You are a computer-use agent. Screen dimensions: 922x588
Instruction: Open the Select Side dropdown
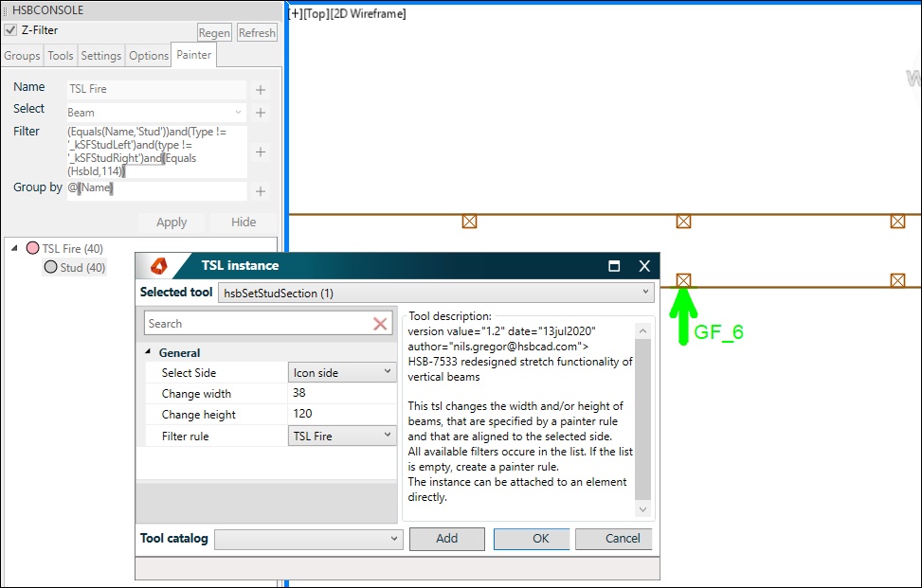(x=342, y=372)
